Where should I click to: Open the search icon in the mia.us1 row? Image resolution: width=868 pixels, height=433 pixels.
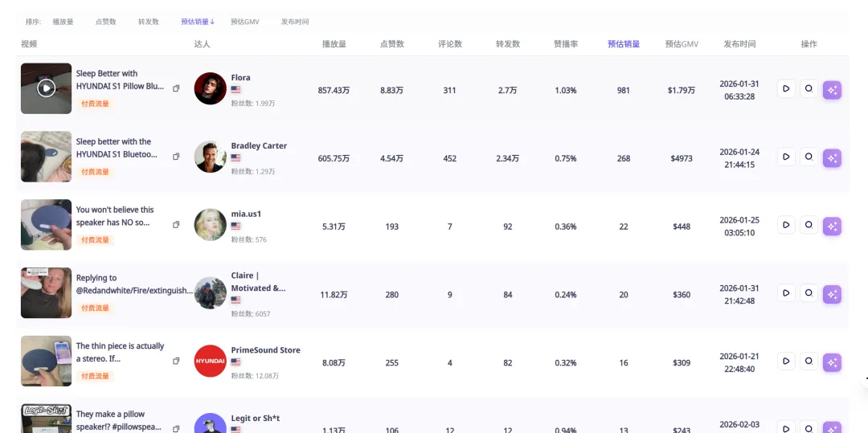[x=809, y=226]
